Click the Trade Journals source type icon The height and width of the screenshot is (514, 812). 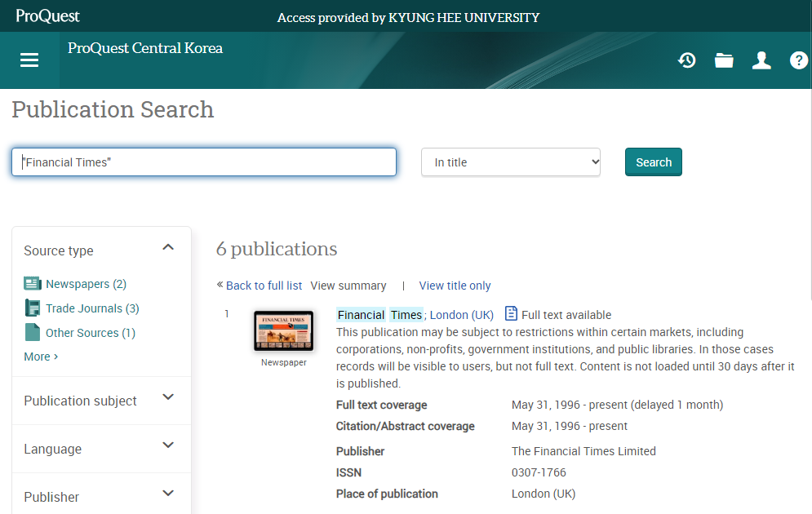32,308
